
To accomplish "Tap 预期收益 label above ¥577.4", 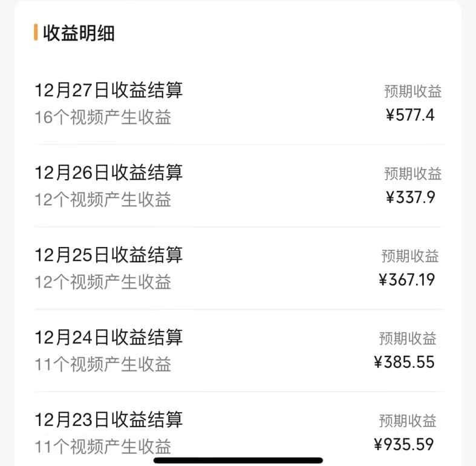I will point(412,91).
